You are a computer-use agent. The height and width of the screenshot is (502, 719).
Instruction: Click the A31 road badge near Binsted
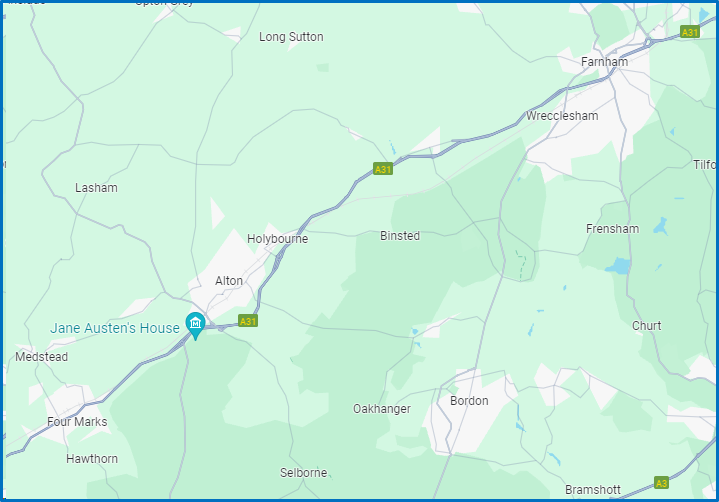383,169
